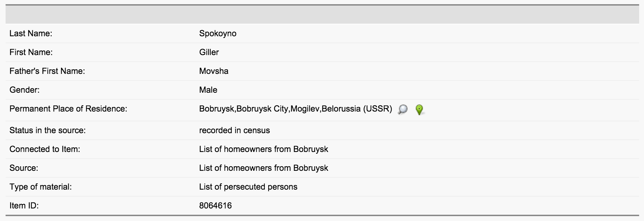Click the Bobruysk residence place text
The height and width of the screenshot is (221, 644).
(295, 109)
